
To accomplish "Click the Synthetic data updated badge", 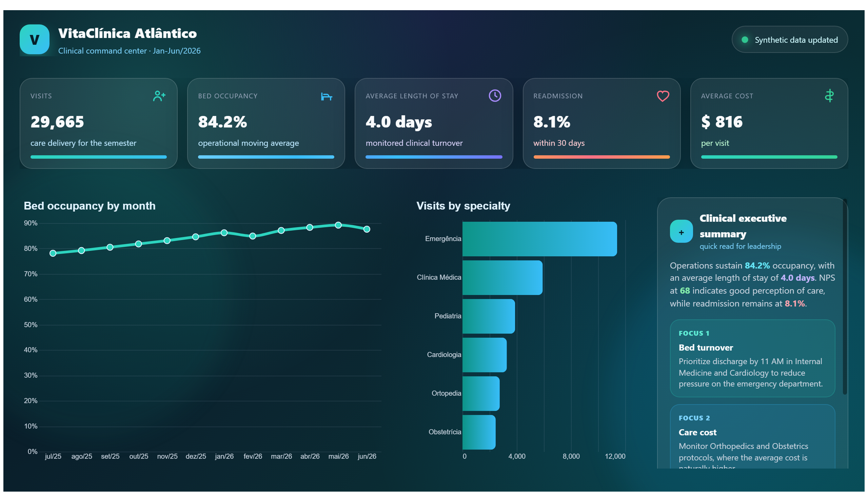I will pos(789,39).
